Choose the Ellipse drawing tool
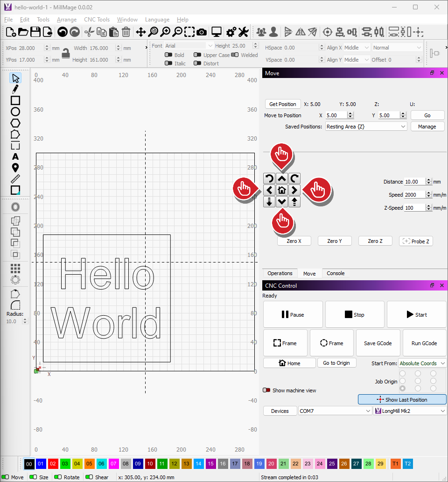Screen dimensions: 448x482 [15, 112]
